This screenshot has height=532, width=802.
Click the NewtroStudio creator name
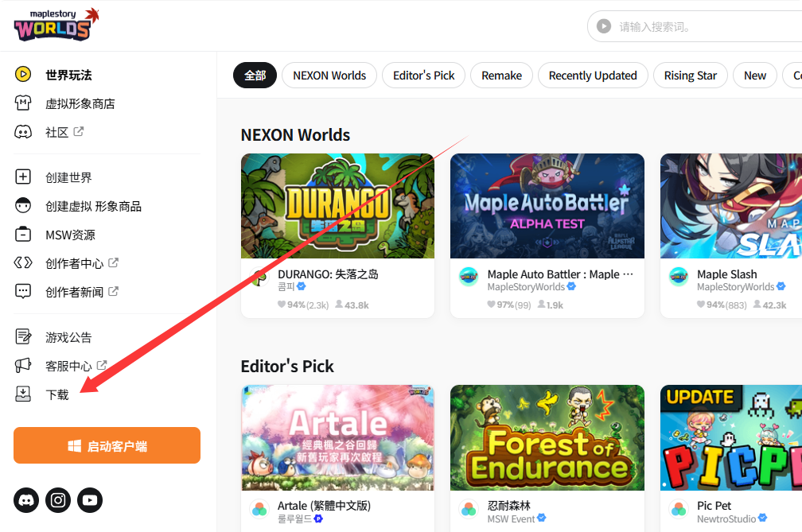tap(726, 519)
